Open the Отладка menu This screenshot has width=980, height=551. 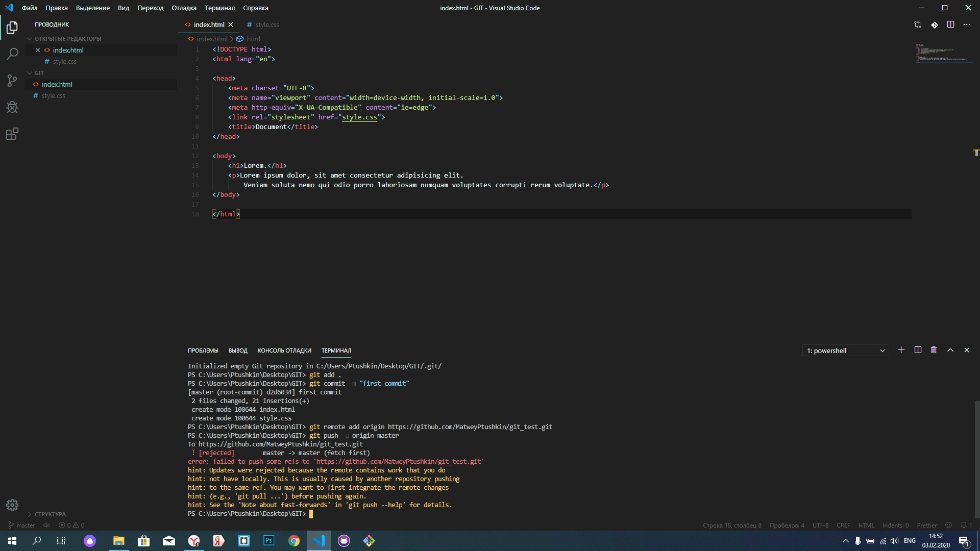(184, 8)
